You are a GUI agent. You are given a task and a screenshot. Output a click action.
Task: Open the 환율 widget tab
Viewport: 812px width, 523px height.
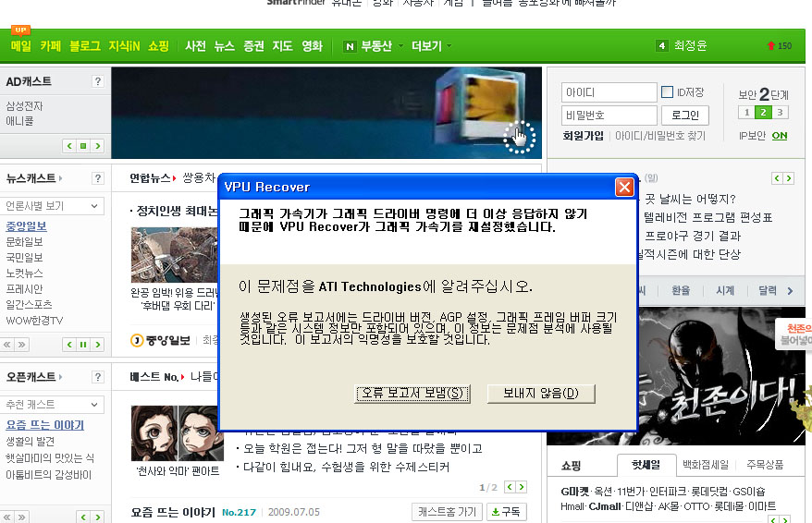(x=681, y=290)
